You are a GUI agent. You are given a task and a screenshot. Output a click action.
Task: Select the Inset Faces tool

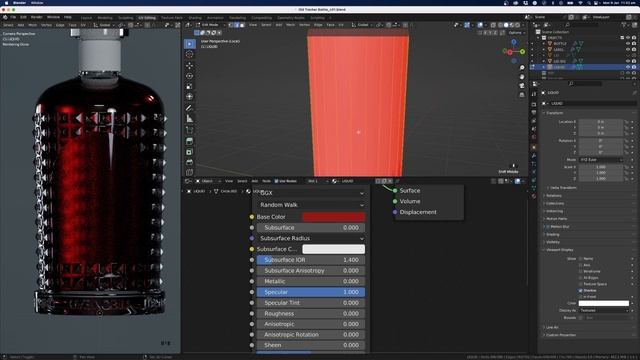tap(190, 152)
